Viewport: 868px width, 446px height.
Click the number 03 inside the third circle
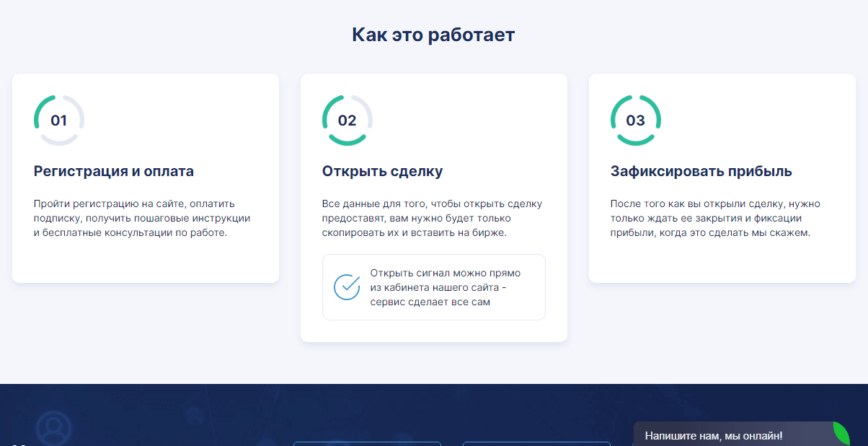pos(636,121)
